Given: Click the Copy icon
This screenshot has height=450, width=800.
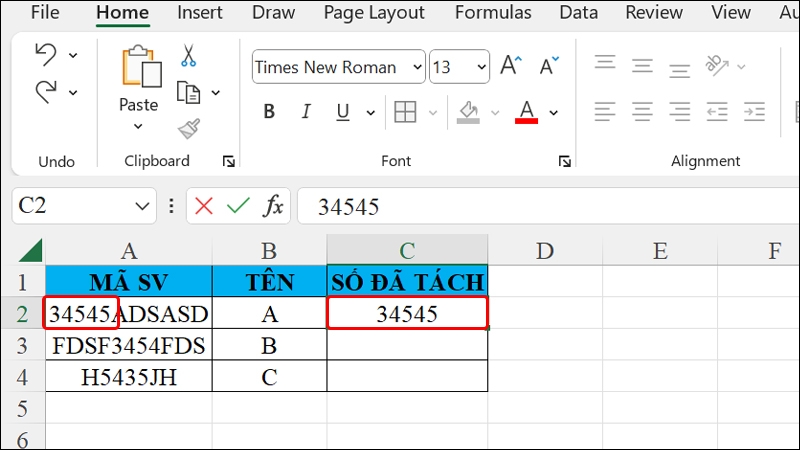Looking at the screenshot, I should click(188, 92).
